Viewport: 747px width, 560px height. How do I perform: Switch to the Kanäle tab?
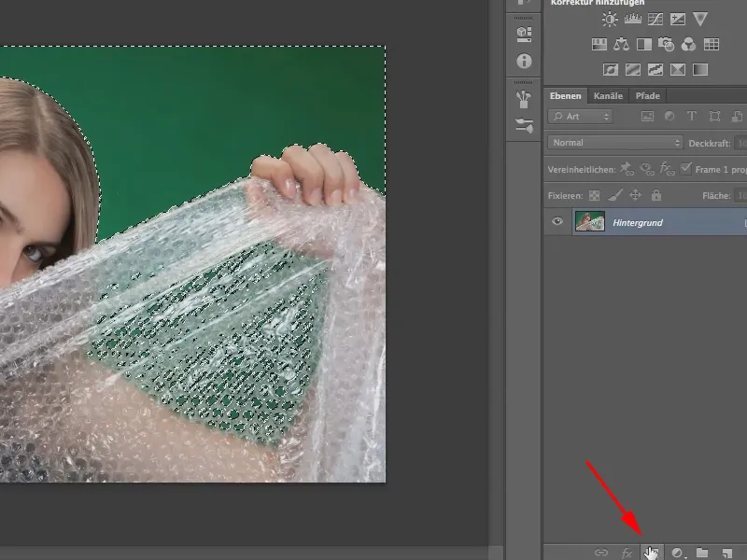609,96
